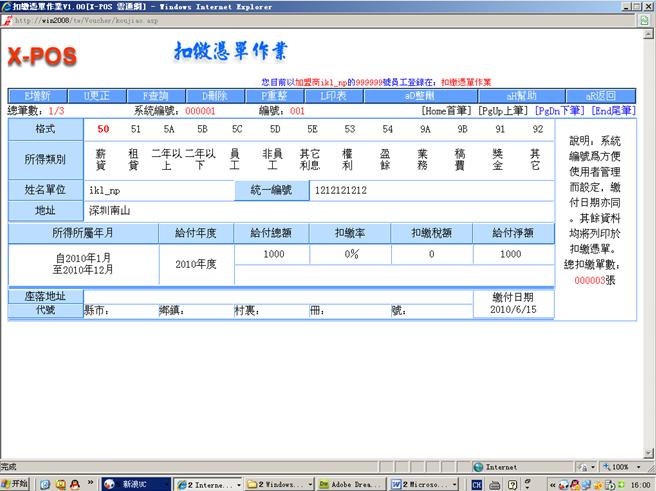The width and height of the screenshot is (656, 491).
Task: Jump to last record with End尾筆
Action: [x=613, y=111]
